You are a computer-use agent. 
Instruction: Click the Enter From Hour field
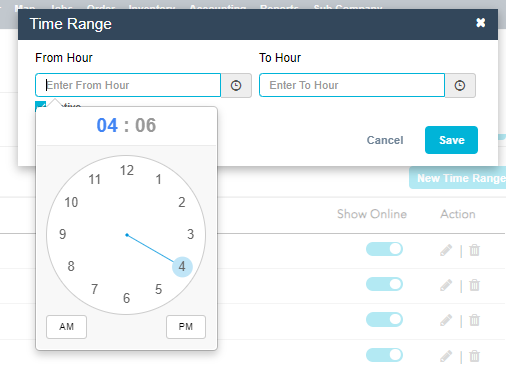point(128,85)
